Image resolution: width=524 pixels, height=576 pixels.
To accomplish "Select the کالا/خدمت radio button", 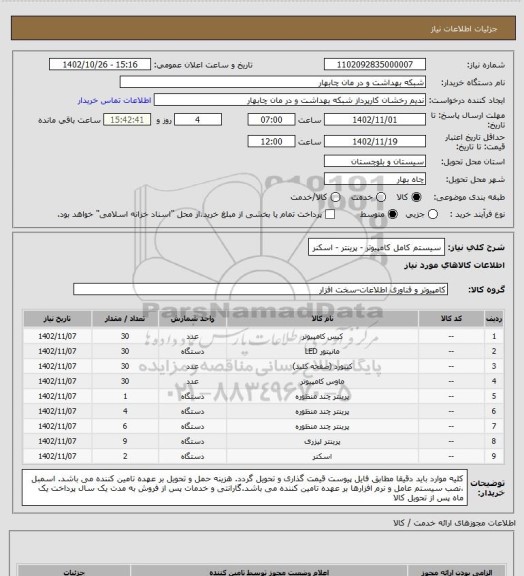I will coord(335,197).
